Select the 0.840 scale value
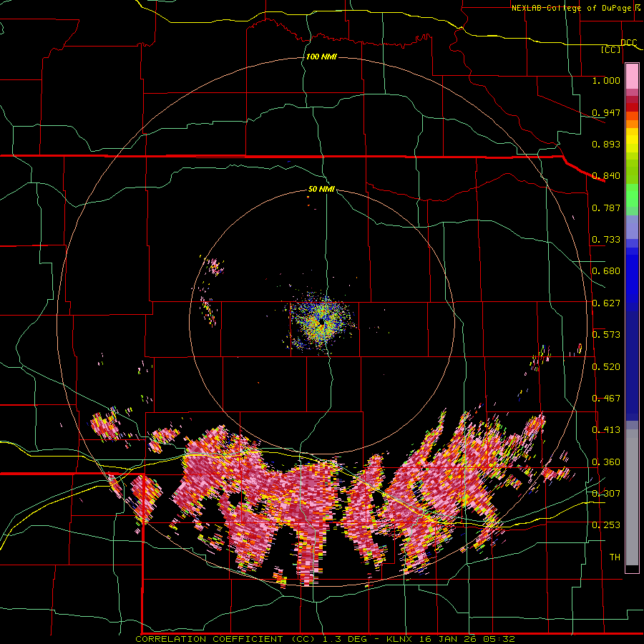This screenshot has width=644, height=644. click(x=606, y=176)
